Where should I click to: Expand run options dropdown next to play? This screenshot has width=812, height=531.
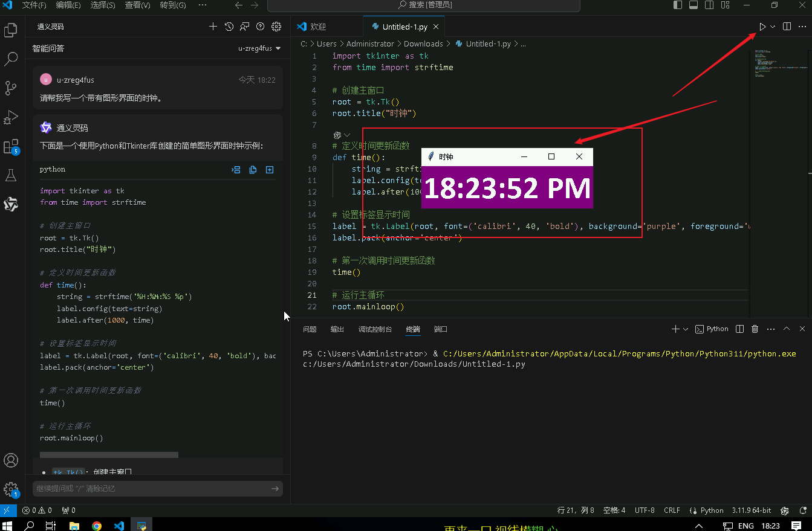coord(773,27)
